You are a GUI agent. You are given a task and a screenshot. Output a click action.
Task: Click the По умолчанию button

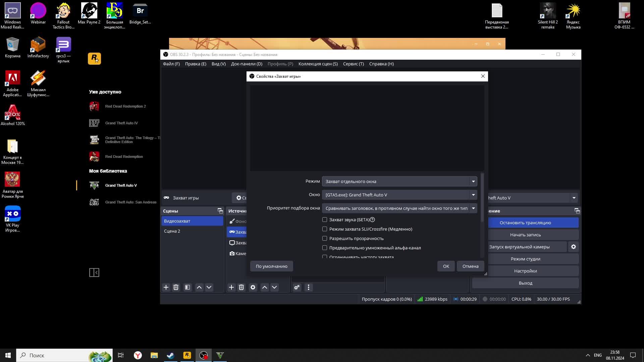[x=272, y=266]
